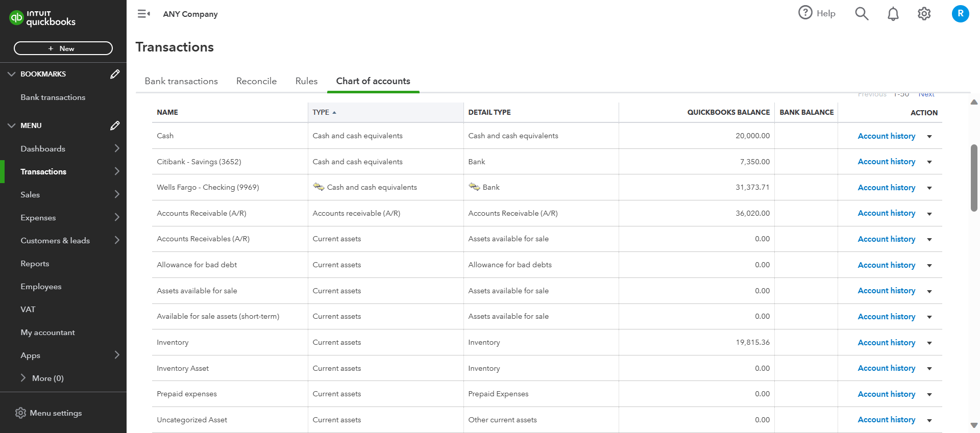Collapse the sidebar with the hamburger icon
Image resolution: width=980 pixels, height=433 pixels.
coord(143,14)
